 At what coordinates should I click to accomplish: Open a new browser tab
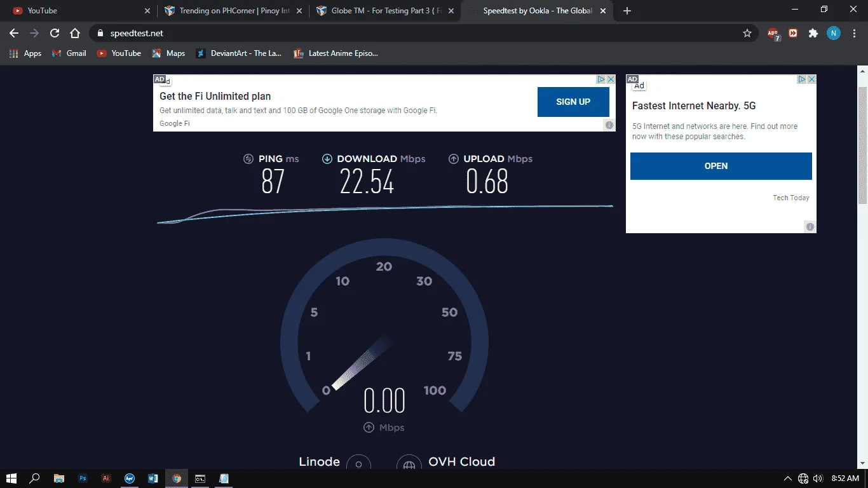[x=627, y=11]
